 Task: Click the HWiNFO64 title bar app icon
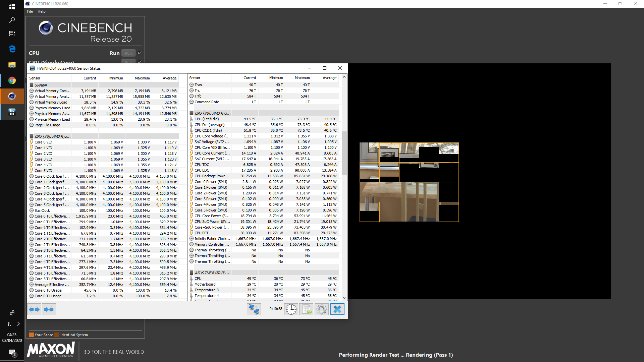click(x=32, y=68)
